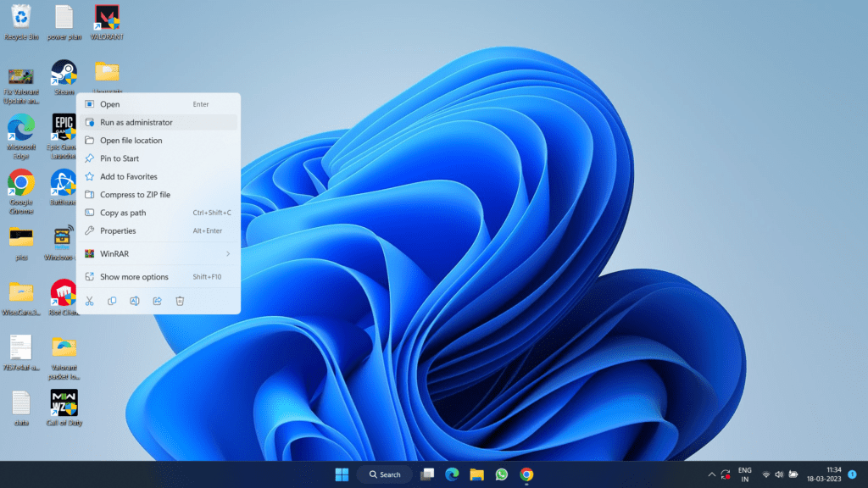The height and width of the screenshot is (488, 868).
Task: Select Add to Favorites
Action: (159, 176)
